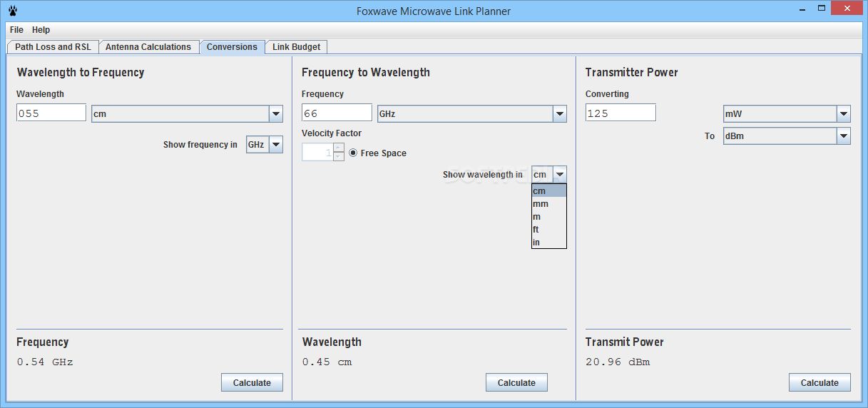The width and height of the screenshot is (868, 408).
Task: Click the Velocity Factor value field
Action: click(317, 153)
